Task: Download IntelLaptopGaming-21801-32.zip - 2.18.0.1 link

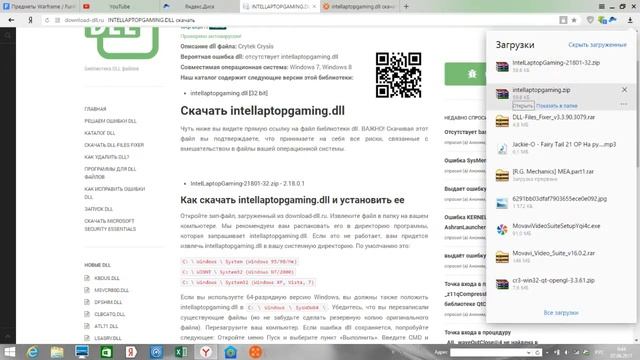Action: coord(247,184)
